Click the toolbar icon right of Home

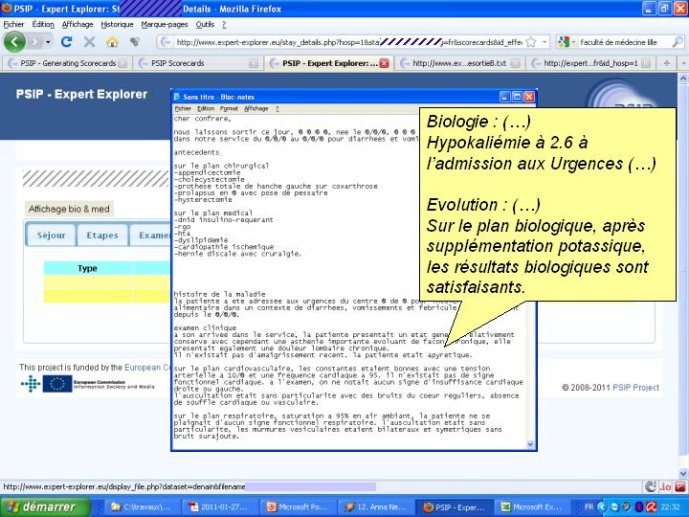pos(135,42)
